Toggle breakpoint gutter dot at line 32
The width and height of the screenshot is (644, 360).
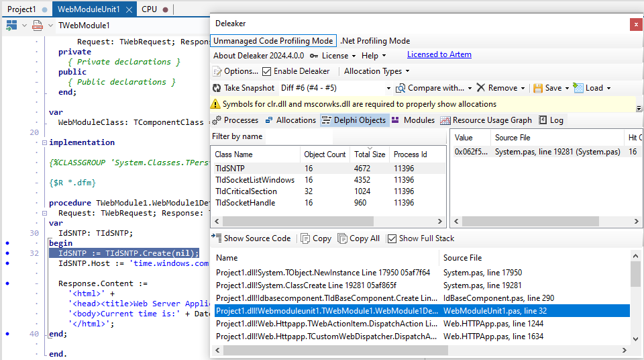tap(7, 253)
